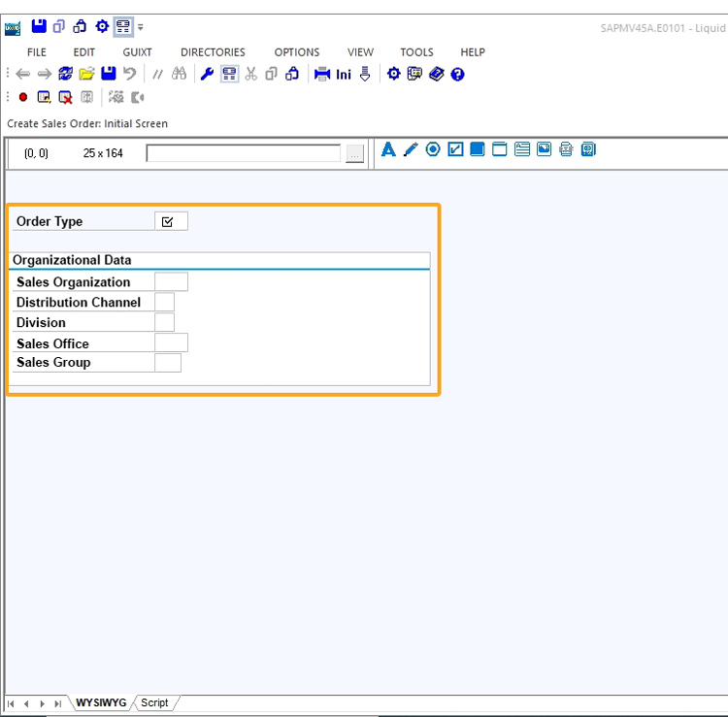Click the wrench tool icon

[x=207, y=74]
